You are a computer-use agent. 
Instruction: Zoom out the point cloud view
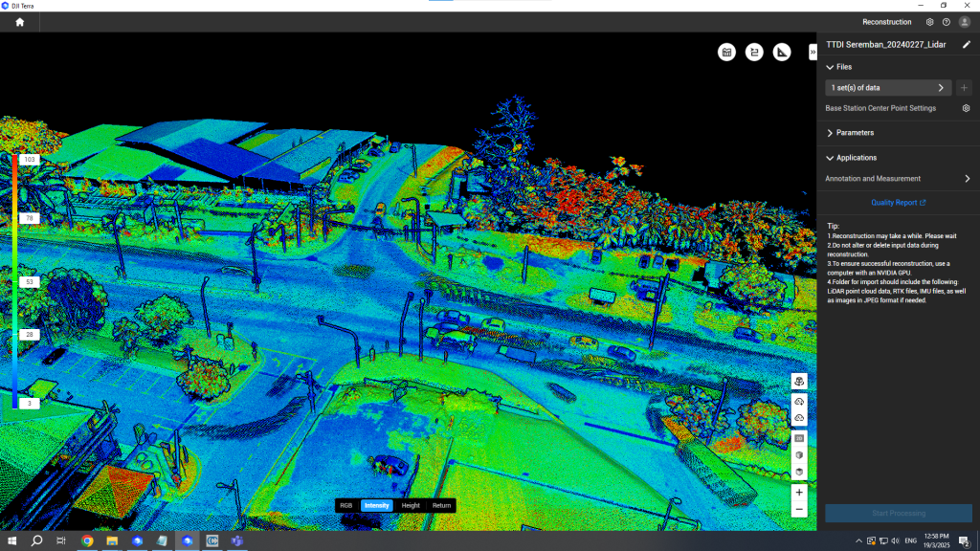coord(799,510)
